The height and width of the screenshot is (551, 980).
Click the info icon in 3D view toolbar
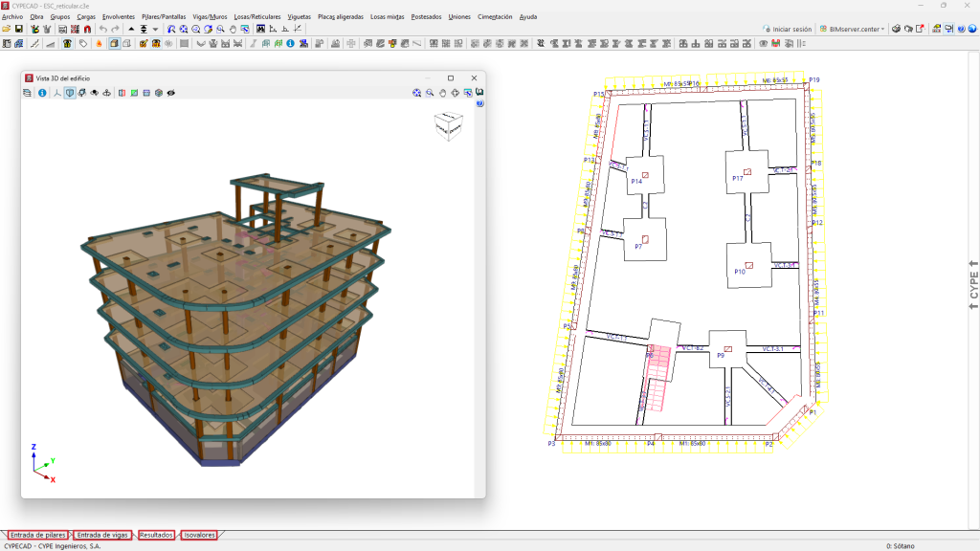click(x=42, y=93)
